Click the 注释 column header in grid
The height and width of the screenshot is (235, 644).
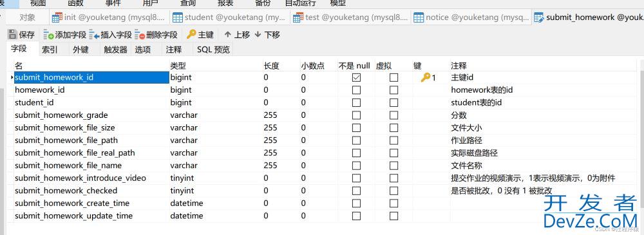459,66
